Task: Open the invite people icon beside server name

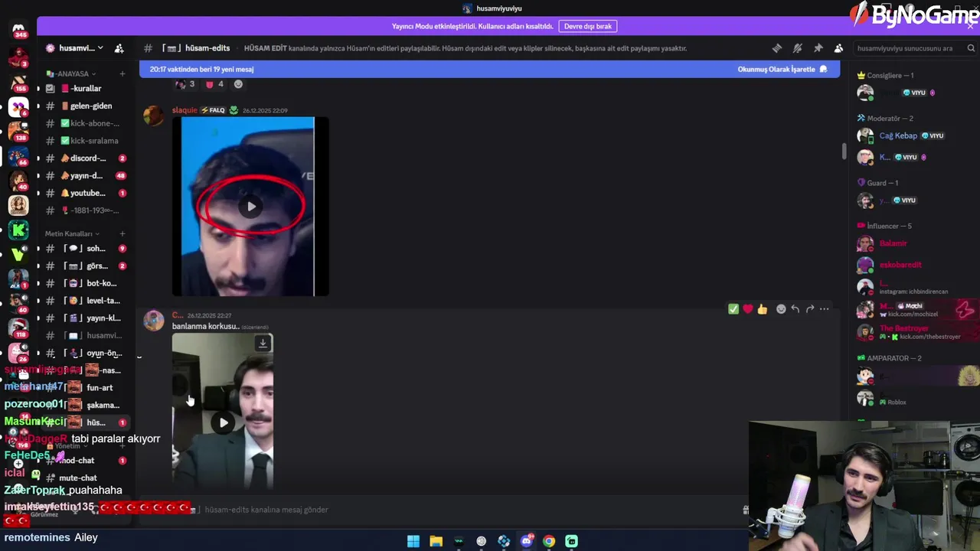Action: coord(119,48)
